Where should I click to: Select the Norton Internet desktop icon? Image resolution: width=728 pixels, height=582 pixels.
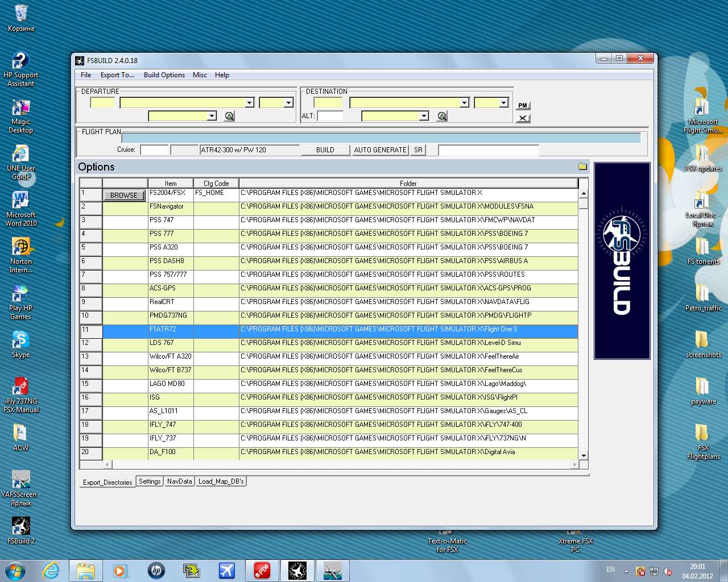21,256
